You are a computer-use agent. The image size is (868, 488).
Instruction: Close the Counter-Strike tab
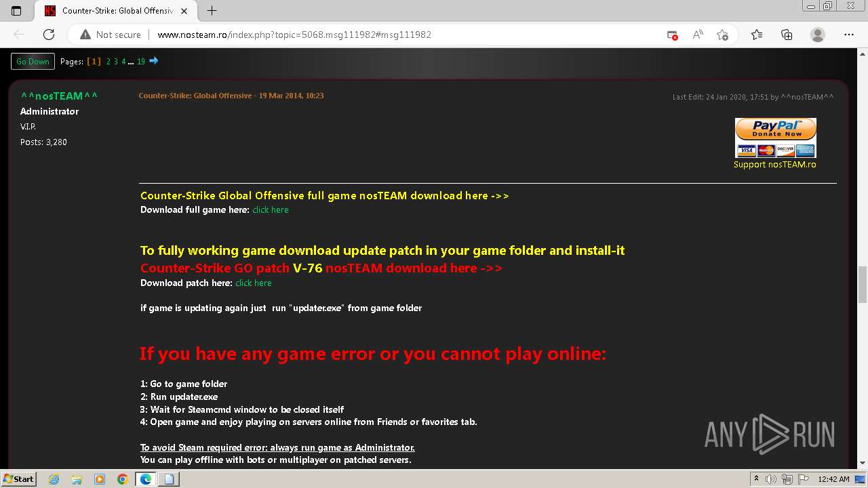[x=184, y=11]
